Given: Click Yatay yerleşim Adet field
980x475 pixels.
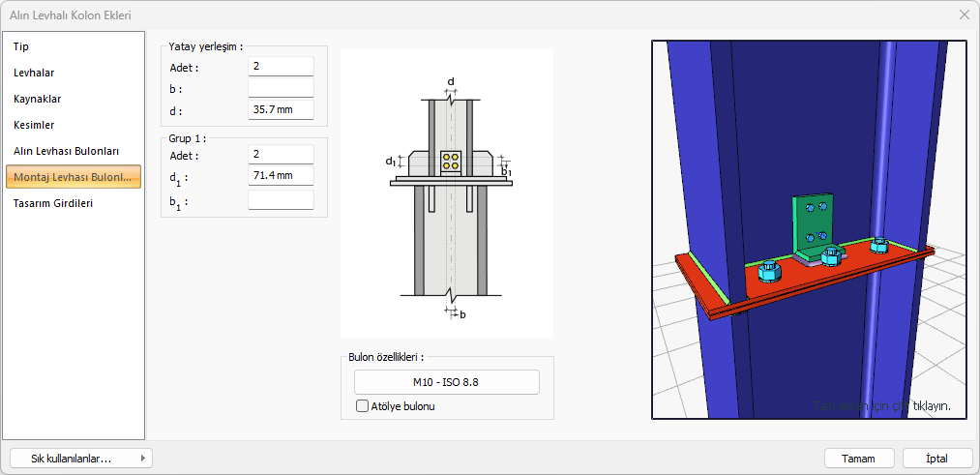Looking at the screenshot, I should [x=281, y=67].
